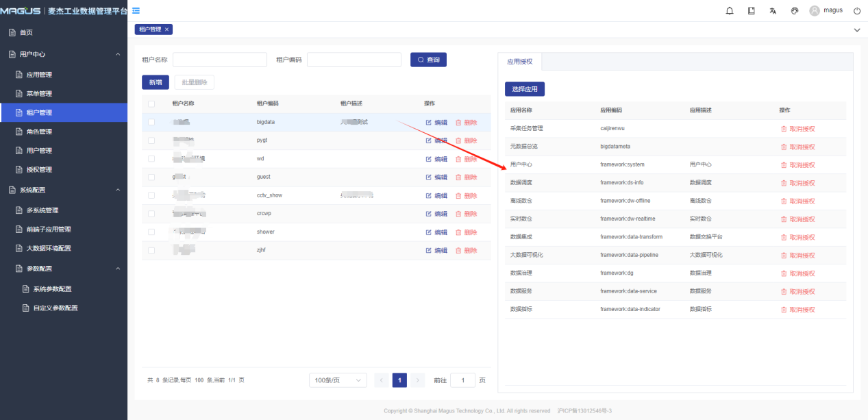Open the 100条/页 page size dropdown
The image size is (868, 420).
338,380
